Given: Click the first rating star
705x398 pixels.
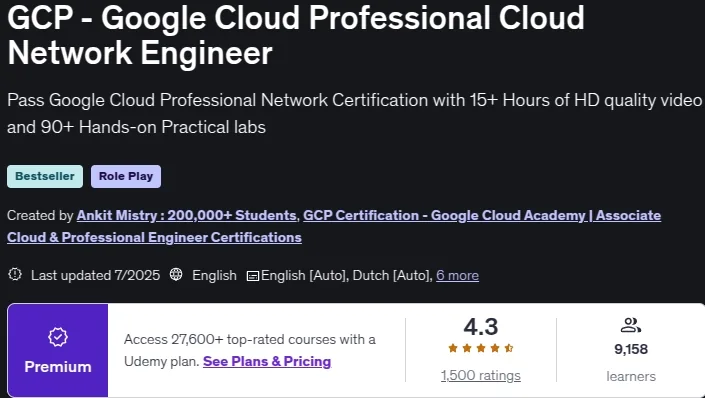Looking at the screenshot, I should click(453, 348).
